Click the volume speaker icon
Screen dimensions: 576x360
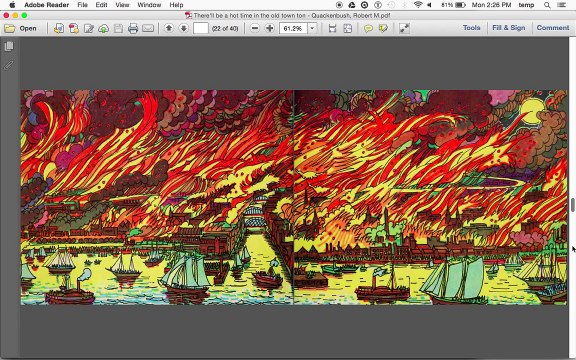coord(430,5)
